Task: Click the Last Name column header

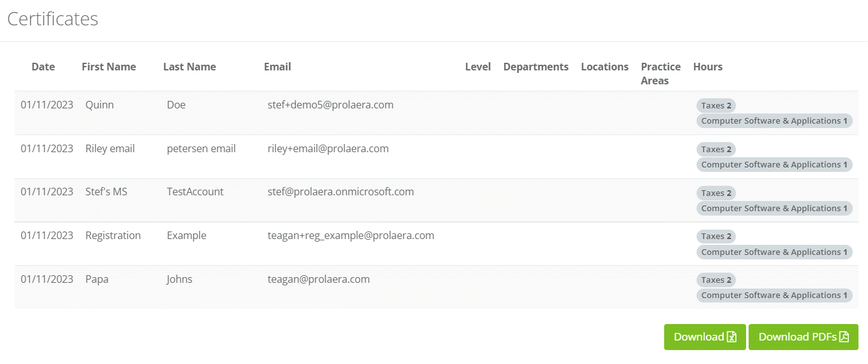Action: [x=189, y=67]
